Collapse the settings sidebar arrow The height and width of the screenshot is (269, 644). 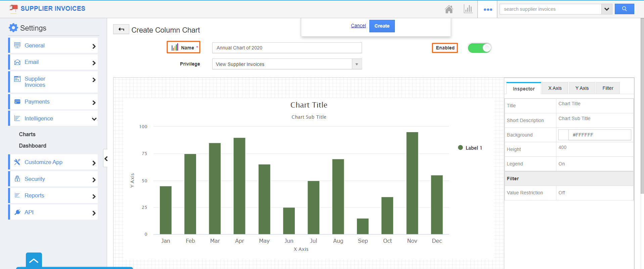pyautogui.click(x=106, y=158)
